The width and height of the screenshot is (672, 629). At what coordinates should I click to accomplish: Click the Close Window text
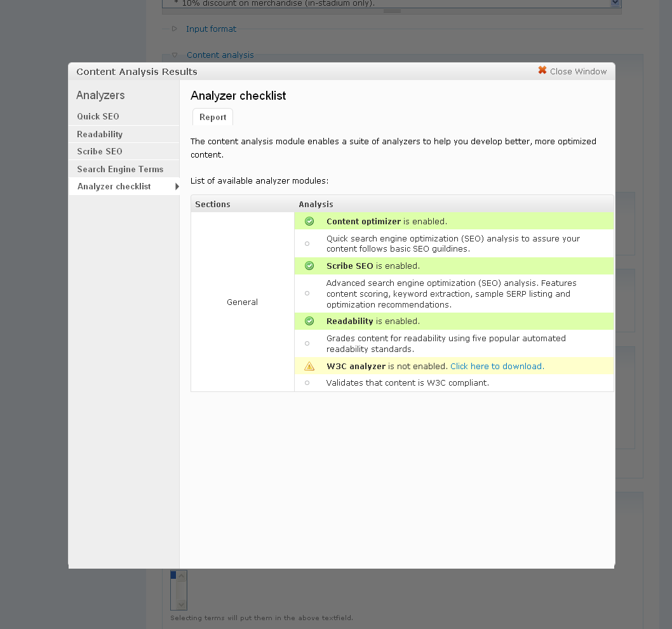coord(578,72)
